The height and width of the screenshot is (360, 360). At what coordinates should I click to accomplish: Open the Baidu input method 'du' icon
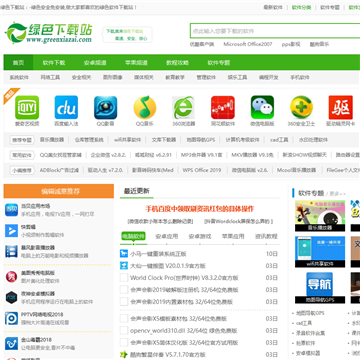66,107
